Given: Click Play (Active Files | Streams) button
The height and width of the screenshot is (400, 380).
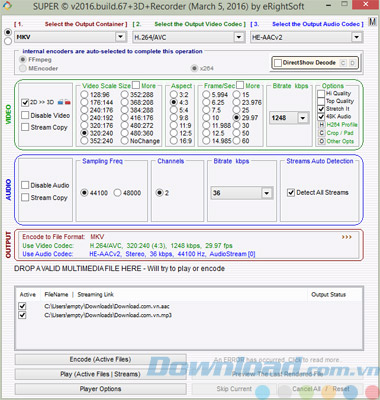Looking at the screenshot, I should click(x=100, y=374).
